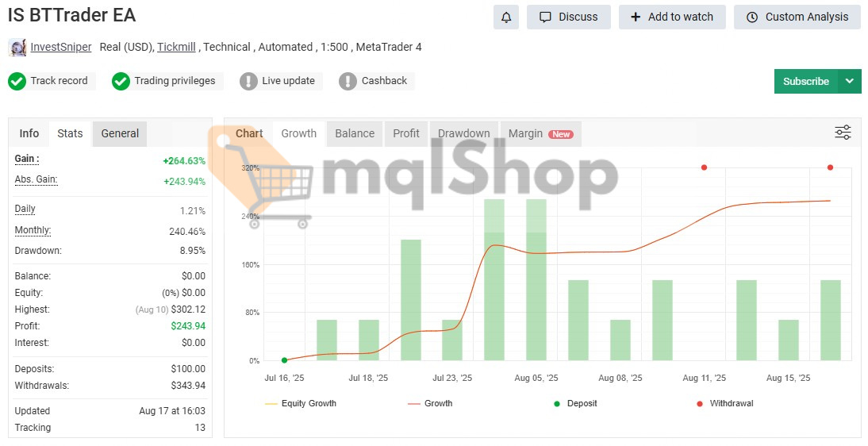Click the 8.95% drawdown value
868x446 pixels.
193,251
